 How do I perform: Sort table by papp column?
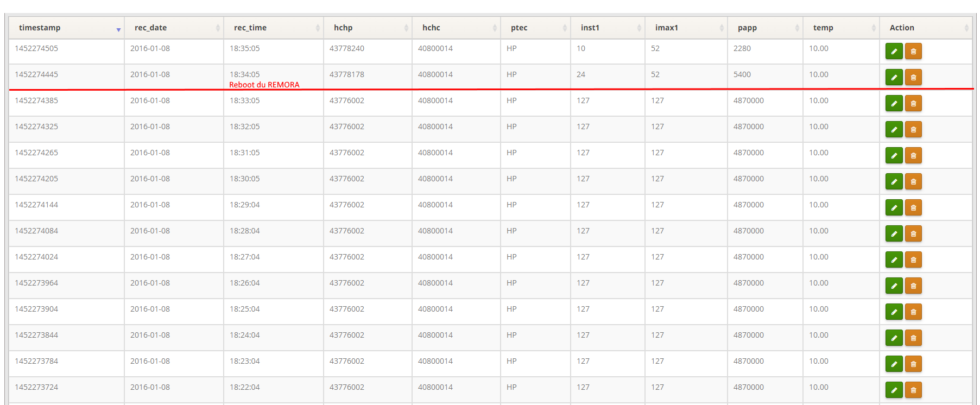click(765, 28)
